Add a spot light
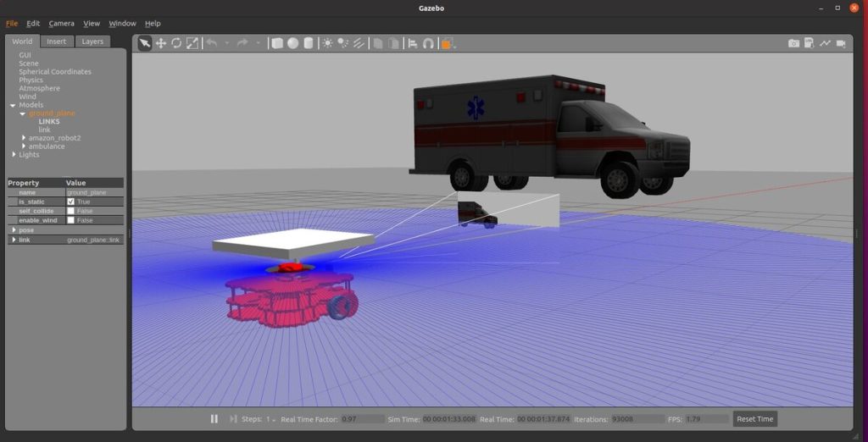 pyautogui.click(x=343, y=43)
